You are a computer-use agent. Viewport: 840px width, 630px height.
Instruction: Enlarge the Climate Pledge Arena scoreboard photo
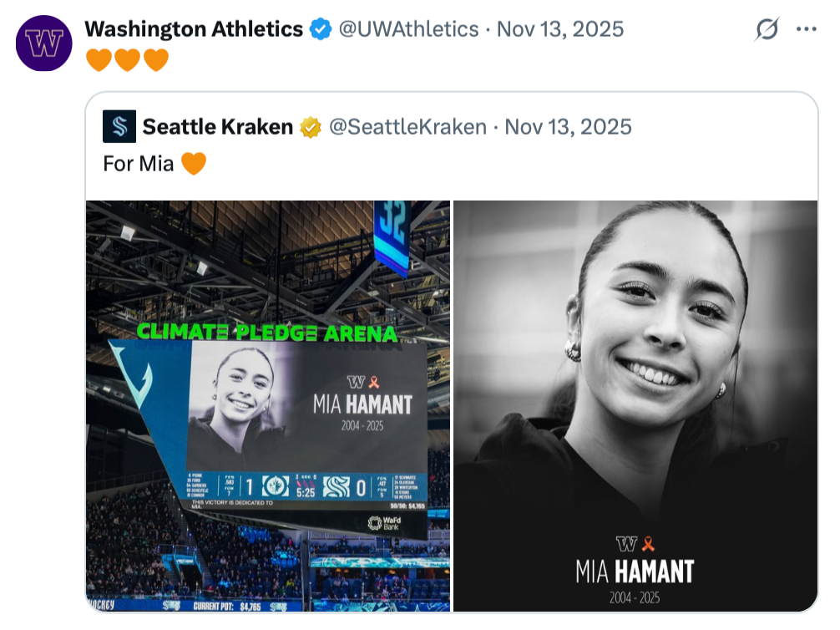click(x=268, y=406)
